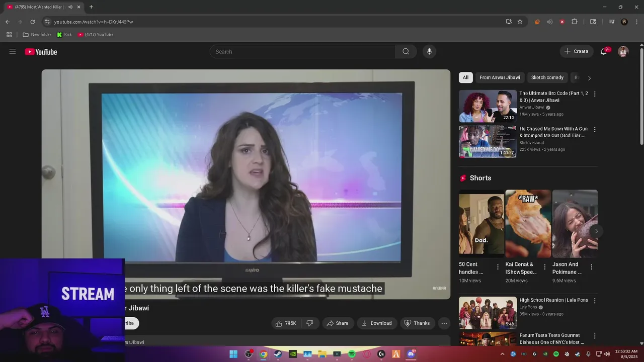This screenshot has height=362, width=644.
Task: Open more actions ellipsis under the video
Action: click(x=444, y=323)
